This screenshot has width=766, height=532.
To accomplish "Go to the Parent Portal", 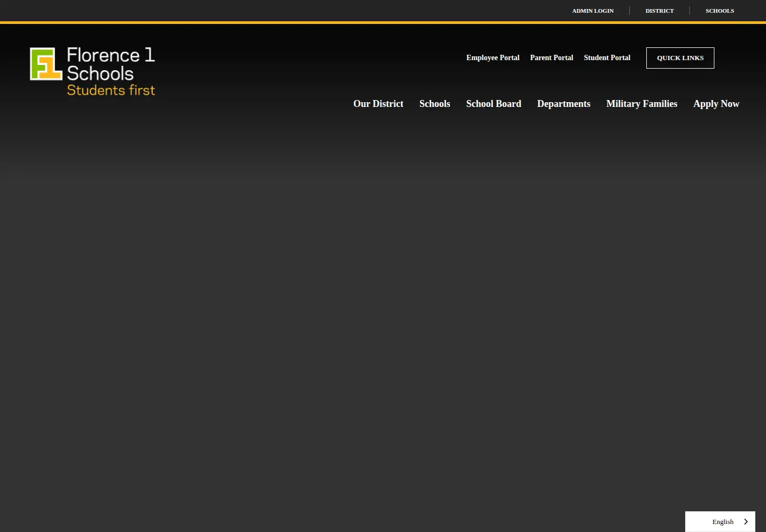I will click(552, 57).
